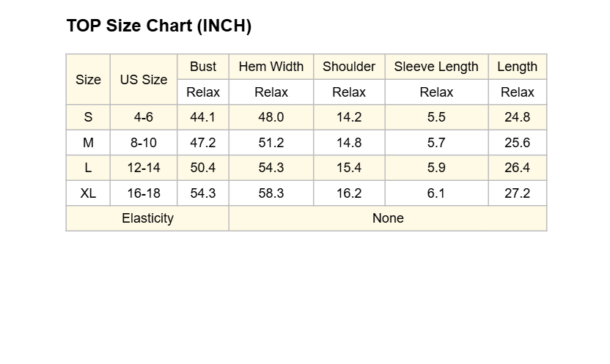
Task: Select the Size column header
Action: point(88,80)
